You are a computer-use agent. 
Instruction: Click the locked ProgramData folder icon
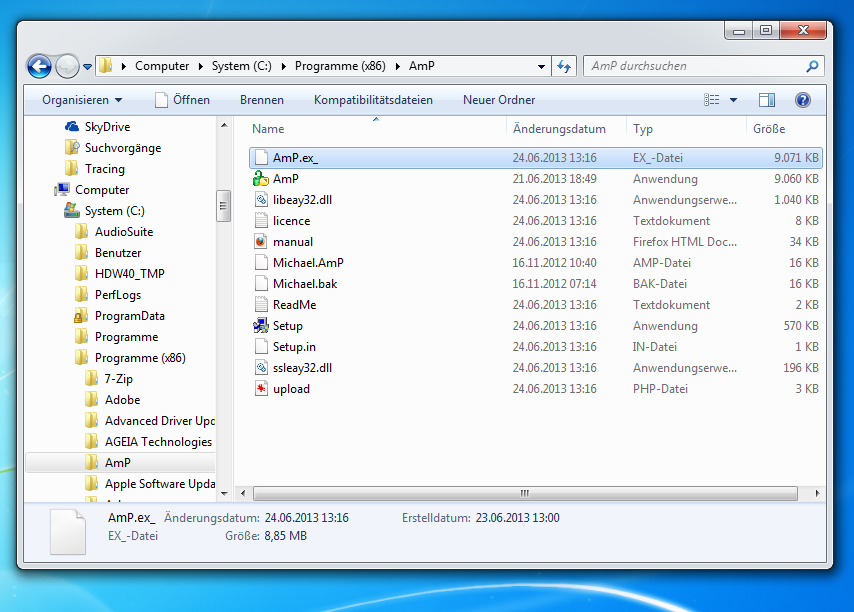(82, 316)
